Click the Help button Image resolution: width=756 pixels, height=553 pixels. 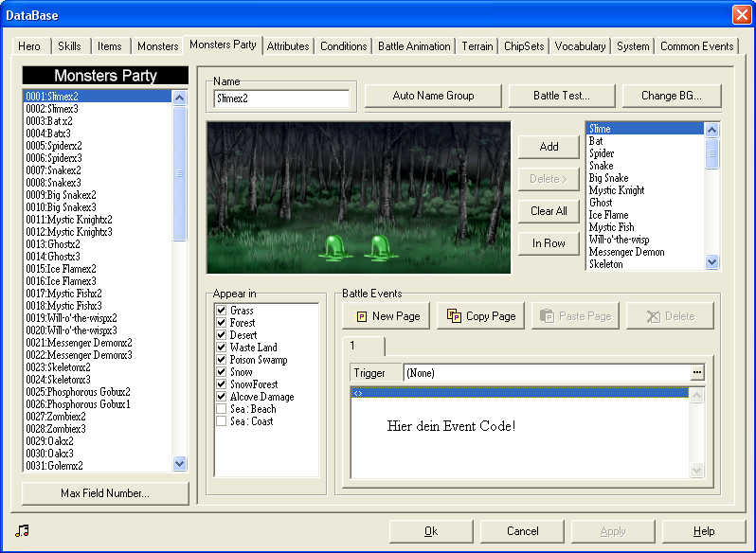(704, 531)
